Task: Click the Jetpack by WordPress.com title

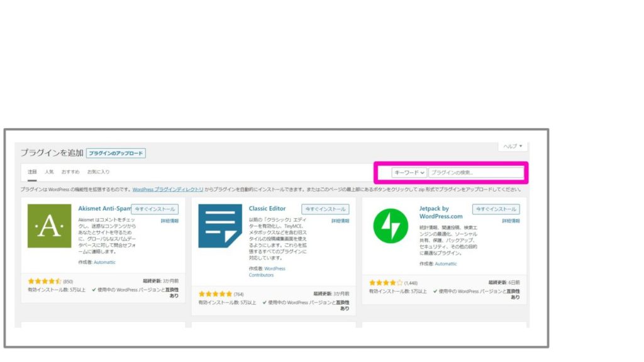Action: [441, 212]
